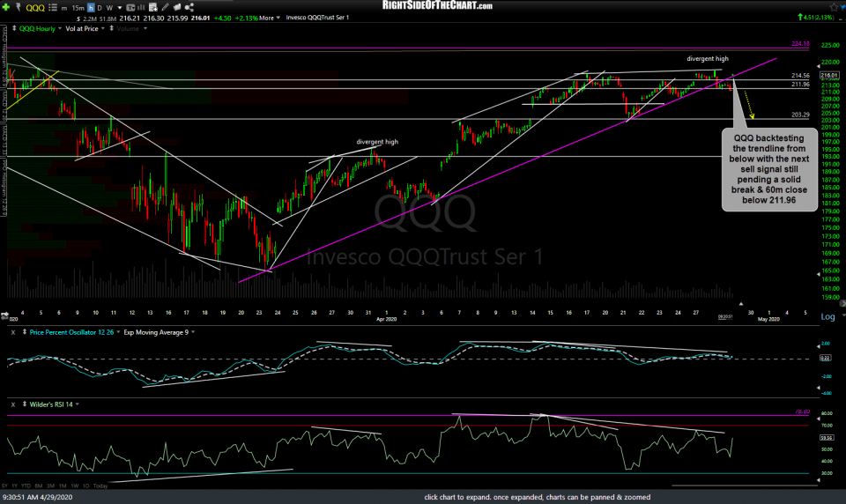Screen dimensions: 846x504
Task: Click the 9:30:51 AM 4/29/2020 timestamp
Action: coord(38,497)
